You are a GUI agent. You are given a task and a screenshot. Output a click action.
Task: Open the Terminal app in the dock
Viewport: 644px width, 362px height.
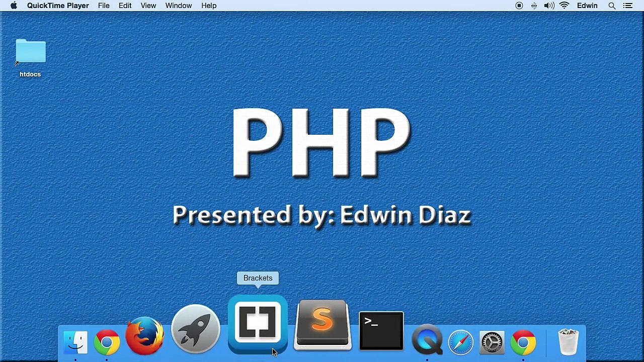pos(381,331)
